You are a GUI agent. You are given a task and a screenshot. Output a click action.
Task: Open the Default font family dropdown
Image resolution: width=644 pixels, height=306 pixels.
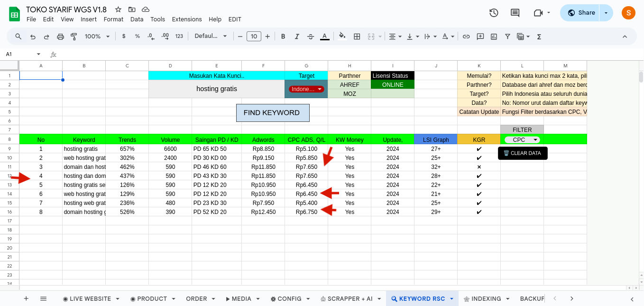point(211,36)
